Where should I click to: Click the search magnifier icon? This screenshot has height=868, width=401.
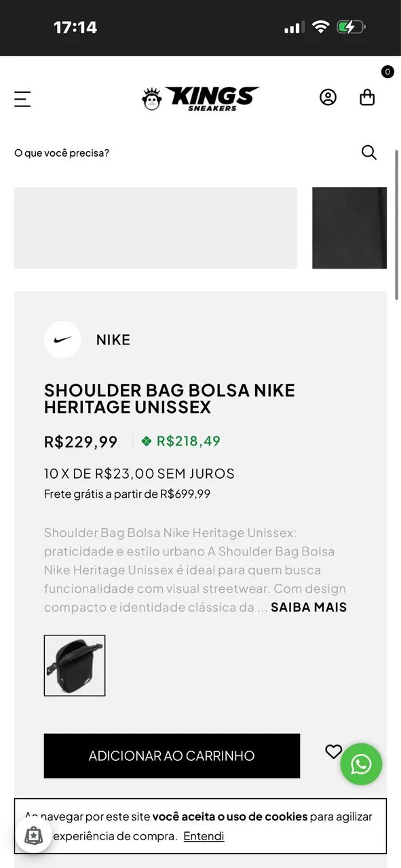coord(369,153)
